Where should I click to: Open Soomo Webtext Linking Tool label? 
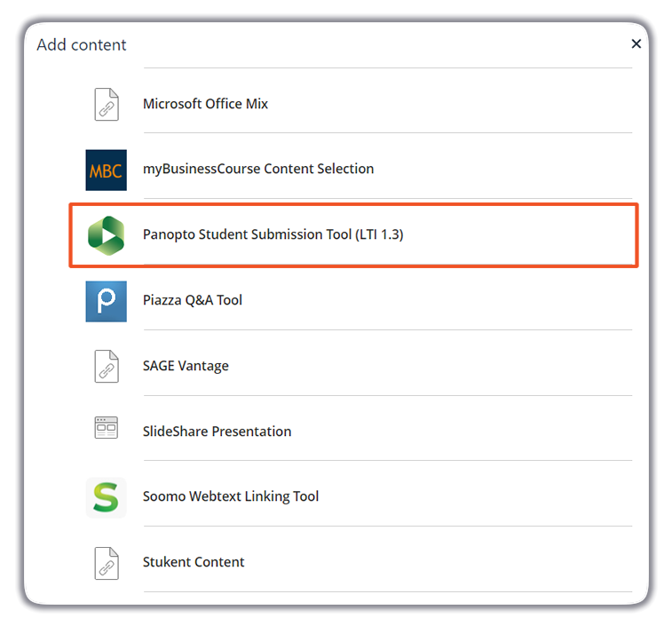(x=231, y=496)
